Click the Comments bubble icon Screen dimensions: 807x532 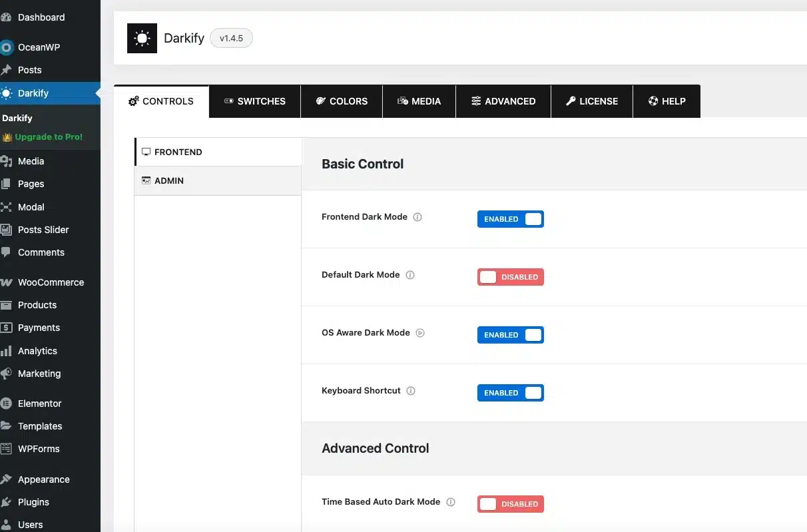click(x=6, y=252)
